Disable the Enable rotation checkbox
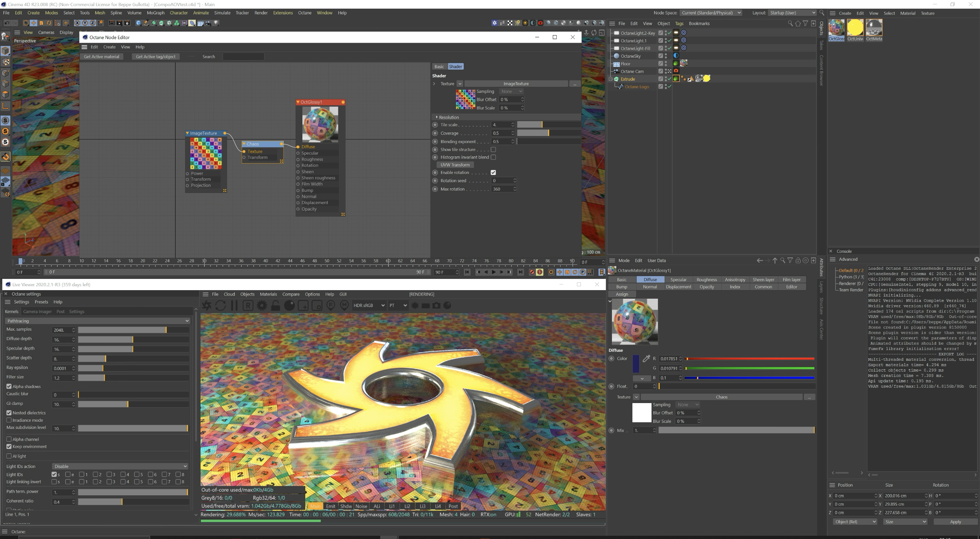 coord(493,173)
